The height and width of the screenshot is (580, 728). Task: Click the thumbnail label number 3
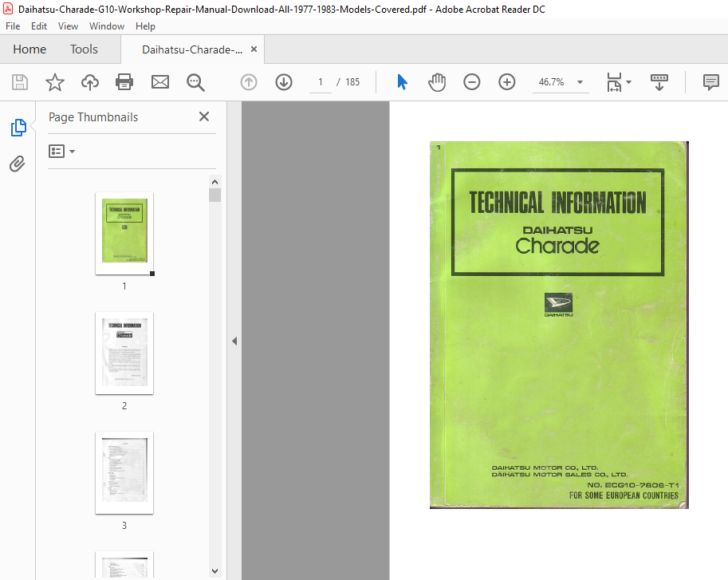tap(124, 526)
